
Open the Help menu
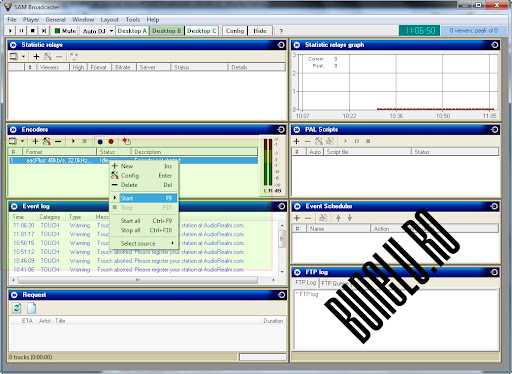153,20
